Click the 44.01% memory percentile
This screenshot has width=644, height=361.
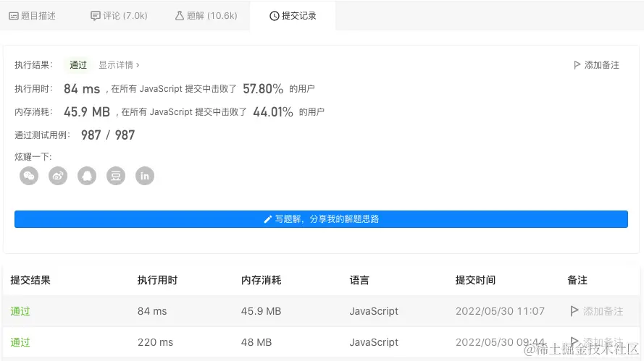(x=273, y=111)
